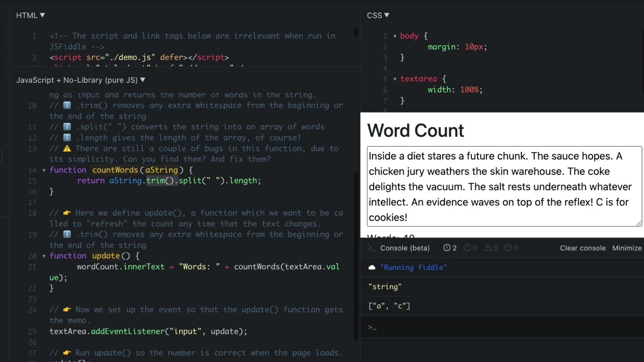The image size is (644, 362).
Task: Collapse the CSS textarea rule fold arrow
Action: (x=394, y=79)
